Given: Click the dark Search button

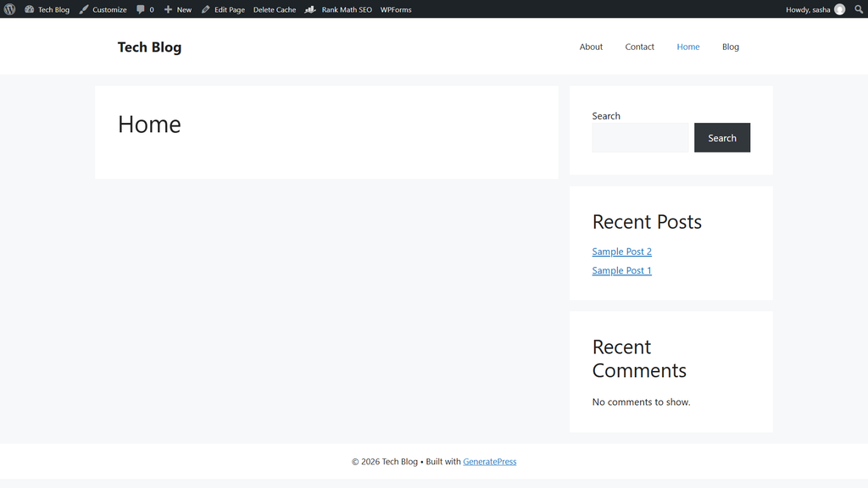Looking at the screenshot, I should pos(722,138).
